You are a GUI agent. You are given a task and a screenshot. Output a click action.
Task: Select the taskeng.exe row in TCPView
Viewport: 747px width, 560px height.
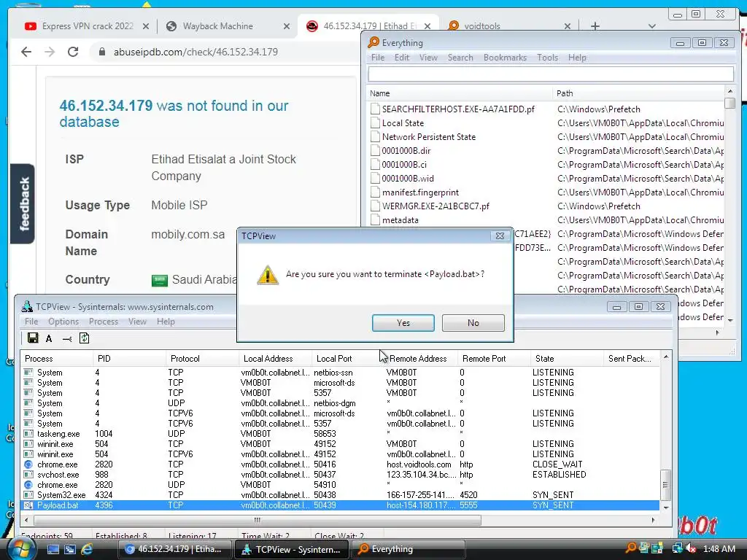tap(340, 434)
